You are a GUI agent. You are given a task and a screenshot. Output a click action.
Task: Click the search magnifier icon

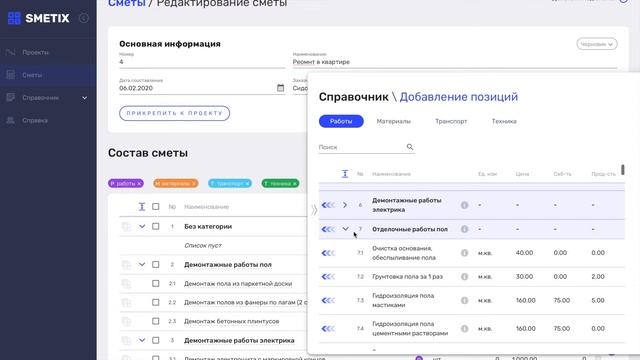410,147
